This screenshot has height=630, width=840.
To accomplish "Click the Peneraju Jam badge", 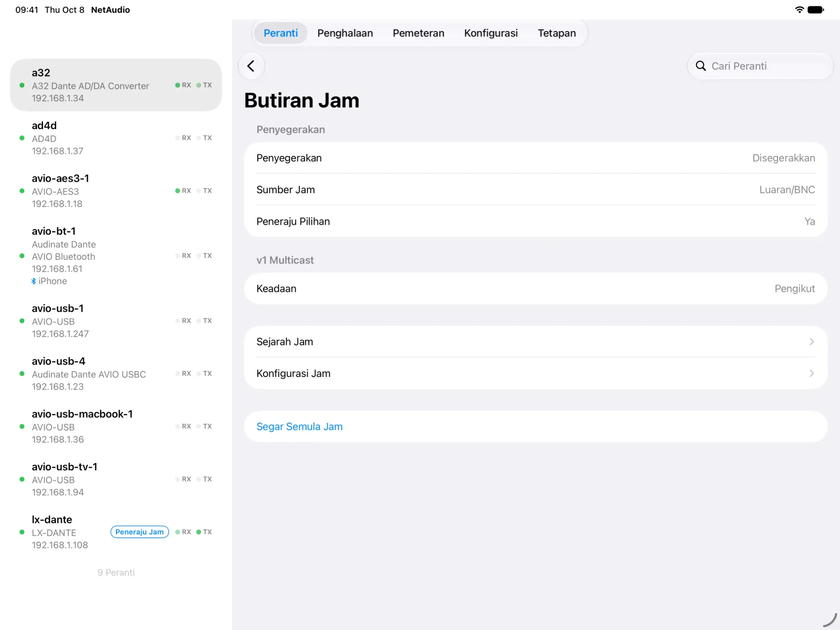I will 140,532.
